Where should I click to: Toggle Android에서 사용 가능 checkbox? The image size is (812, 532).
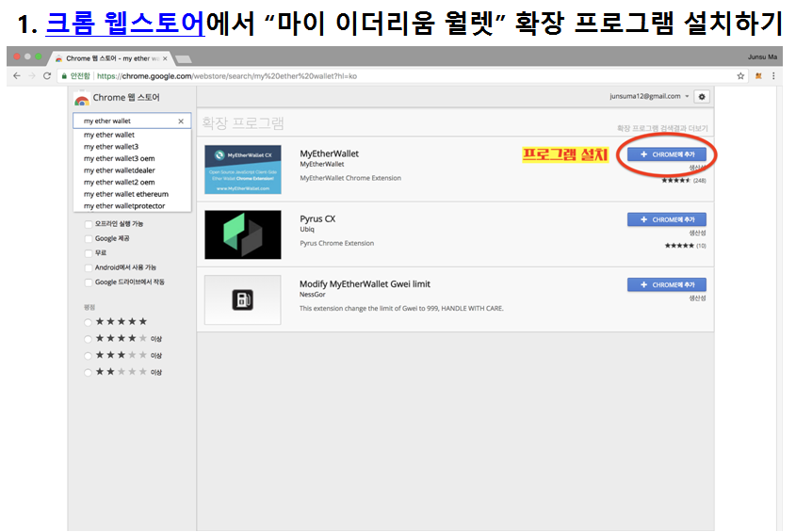(89, 267)
